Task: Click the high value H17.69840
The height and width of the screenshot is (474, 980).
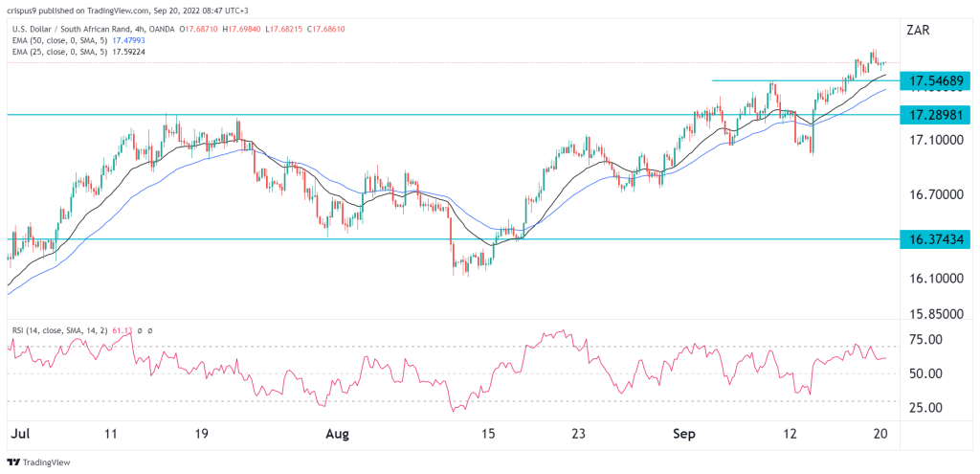Action: point(240,30)
